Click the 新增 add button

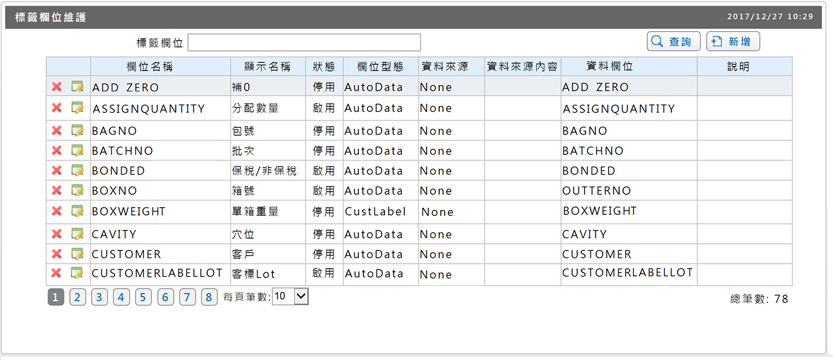732,41
